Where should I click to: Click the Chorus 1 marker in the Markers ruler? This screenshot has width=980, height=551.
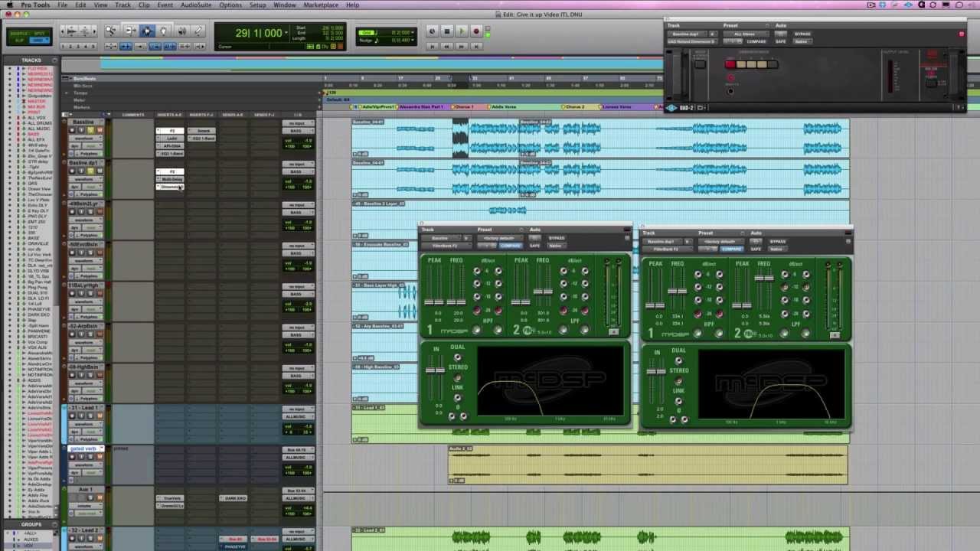464,106
